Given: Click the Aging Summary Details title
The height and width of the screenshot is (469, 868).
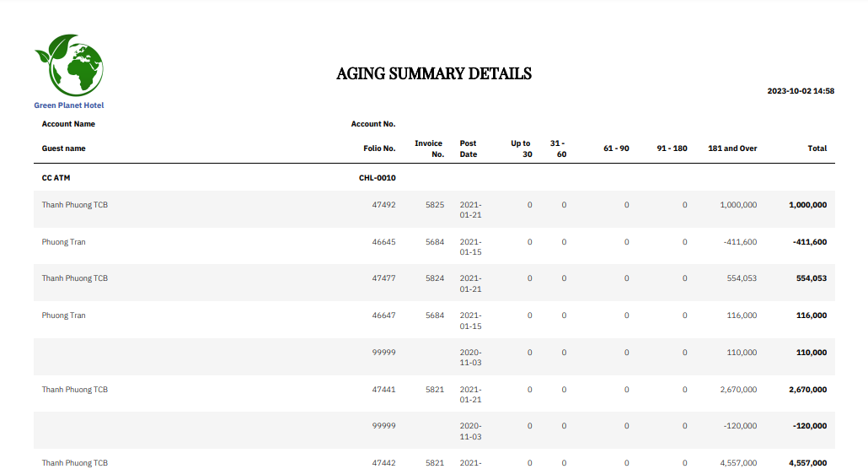Looking at the screenshot, I should pos(434,74).
